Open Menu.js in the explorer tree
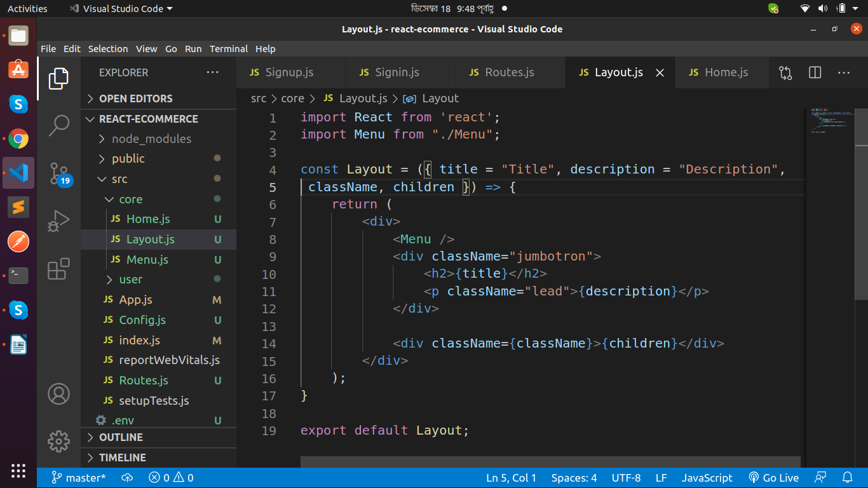This screenshot has height=488, width=868. (x=147, y=259)
